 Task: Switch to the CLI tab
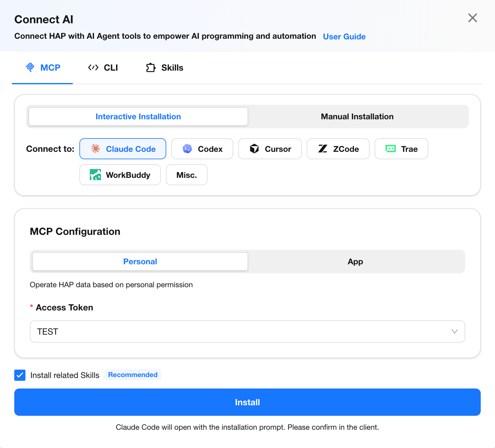point(103,68)
